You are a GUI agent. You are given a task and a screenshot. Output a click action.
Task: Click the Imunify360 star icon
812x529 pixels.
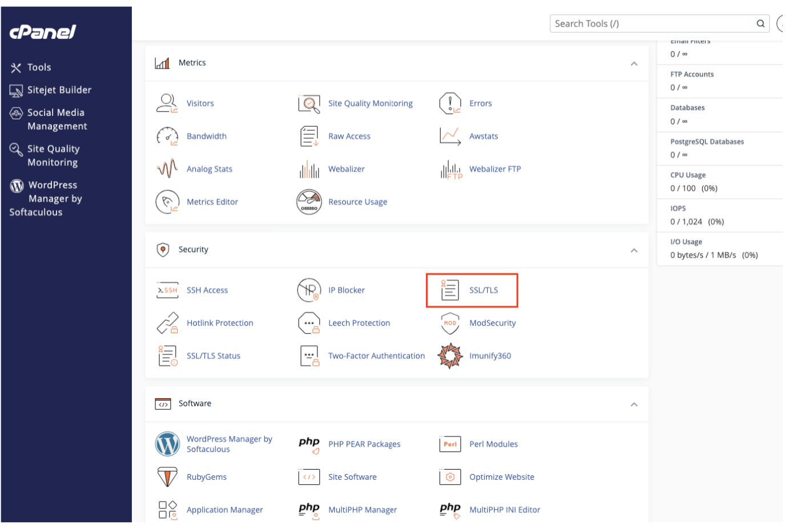[450, 356]
